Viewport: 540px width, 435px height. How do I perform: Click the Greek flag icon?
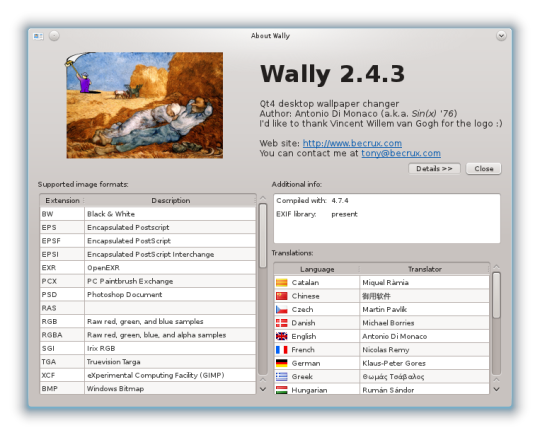click(x=281, y=377)
